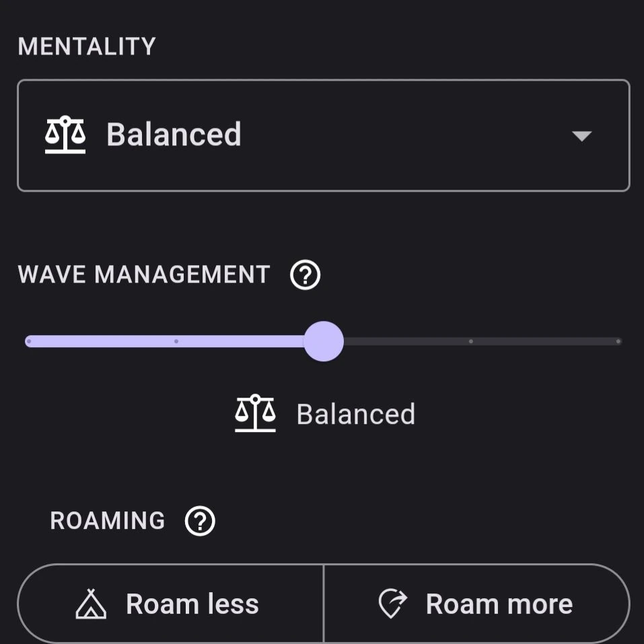Select the Roam more option
The height and width of the screenshot is (644, 644).
pyautogui.click(x=476, y=604)
